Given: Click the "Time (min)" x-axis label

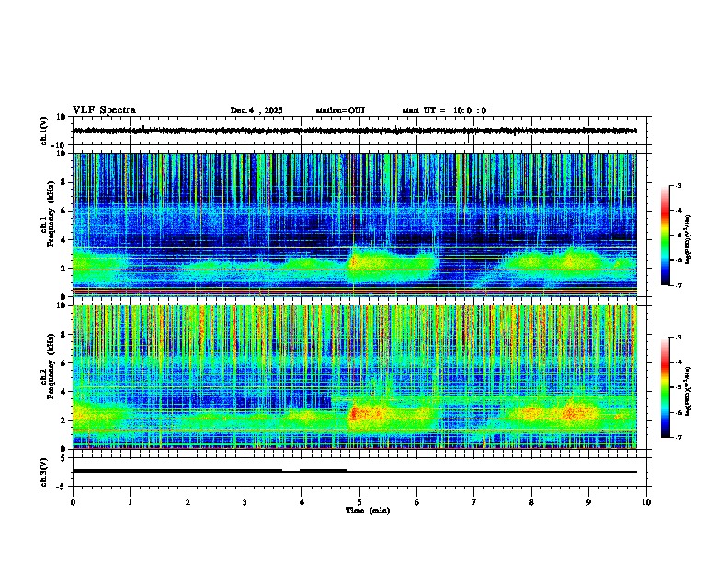Looking at the screenshot, I should (368, 511).
